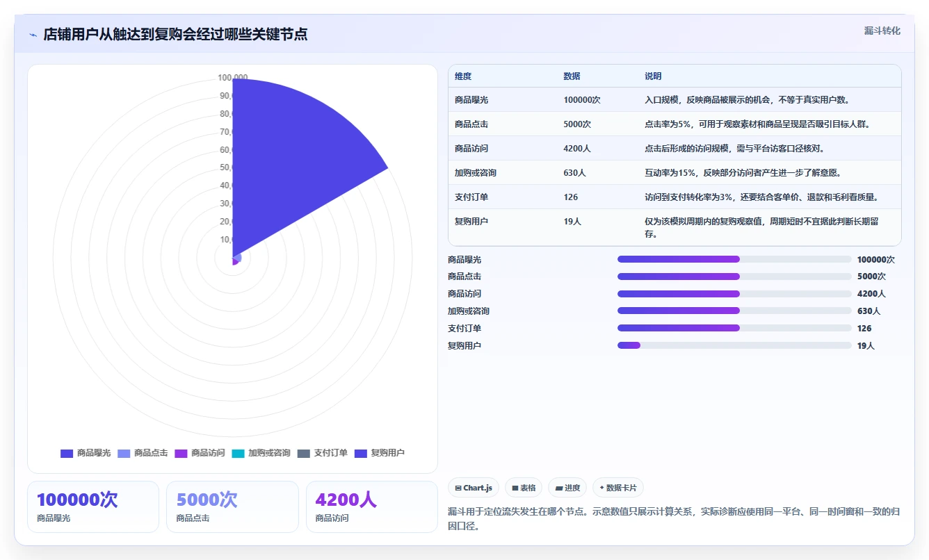Click the footnote starting 漏斗用于定位流失
929x560 pixels.
(674, 519)
